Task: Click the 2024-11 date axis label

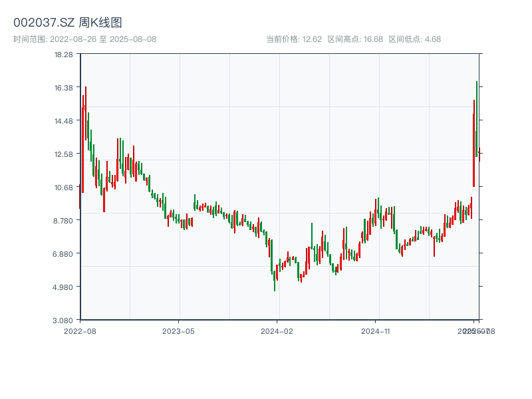Action: [x=376, y=331]
